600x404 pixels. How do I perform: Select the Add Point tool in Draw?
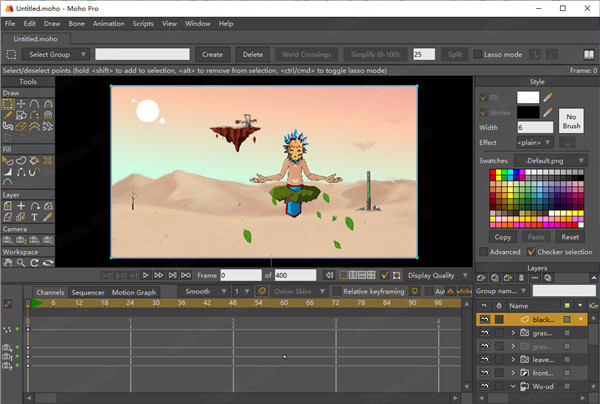pyautogui.click(x=33, y=103)
